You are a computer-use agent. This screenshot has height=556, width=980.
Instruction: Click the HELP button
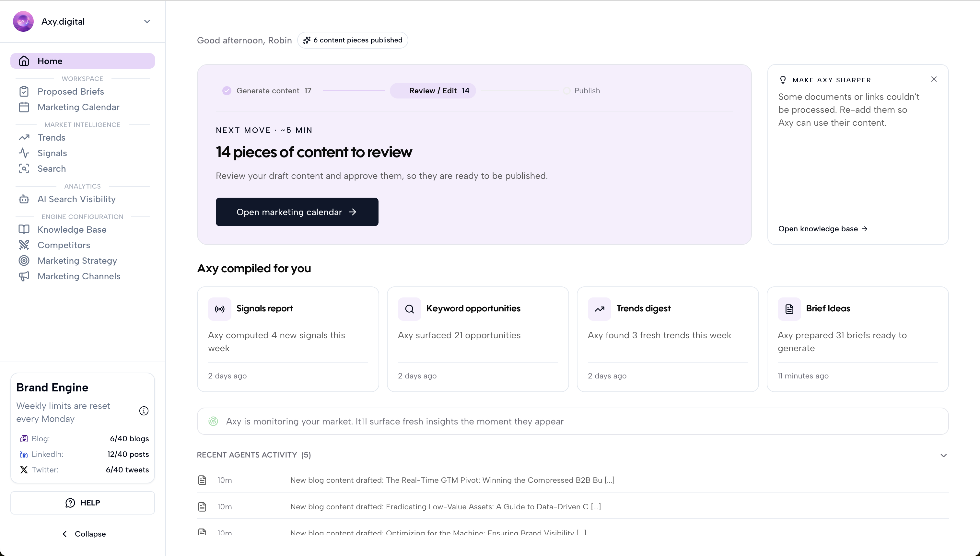pos(83,503)
